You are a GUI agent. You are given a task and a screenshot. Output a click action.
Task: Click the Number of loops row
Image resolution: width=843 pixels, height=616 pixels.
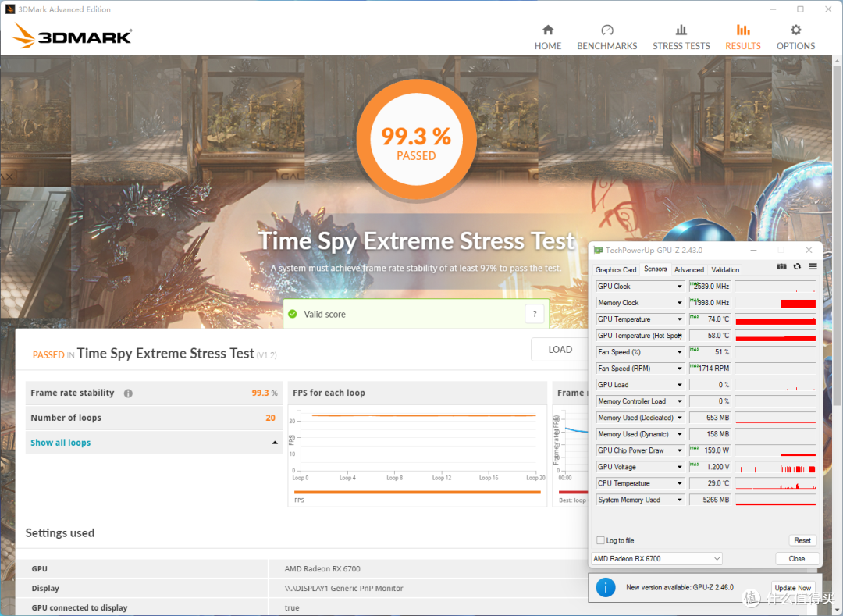point(154,418)
